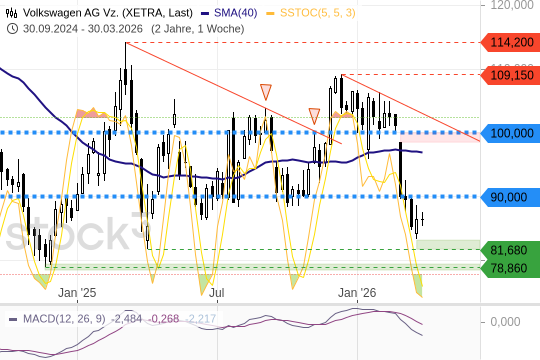Image resolution: width=540 pixels, height=360 pixels.
Task: Click the MACD signal value -0,268
Action: coord(164,319)
